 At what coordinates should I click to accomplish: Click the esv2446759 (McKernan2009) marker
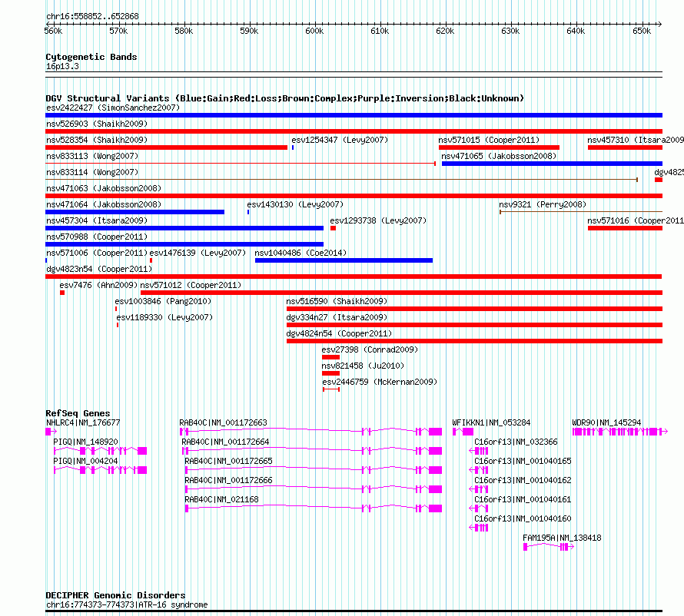click(331, 389)
